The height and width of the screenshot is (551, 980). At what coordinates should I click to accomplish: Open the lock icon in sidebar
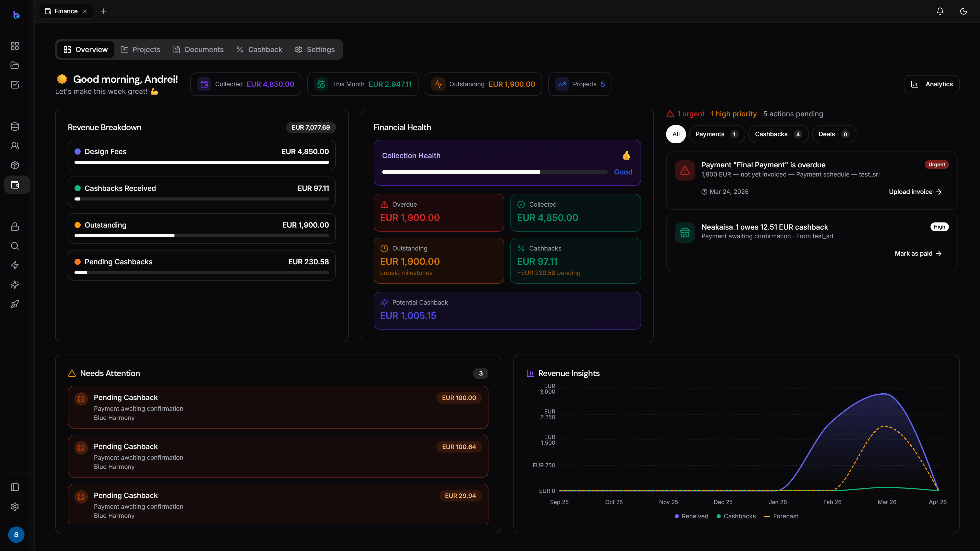point(15,227)
